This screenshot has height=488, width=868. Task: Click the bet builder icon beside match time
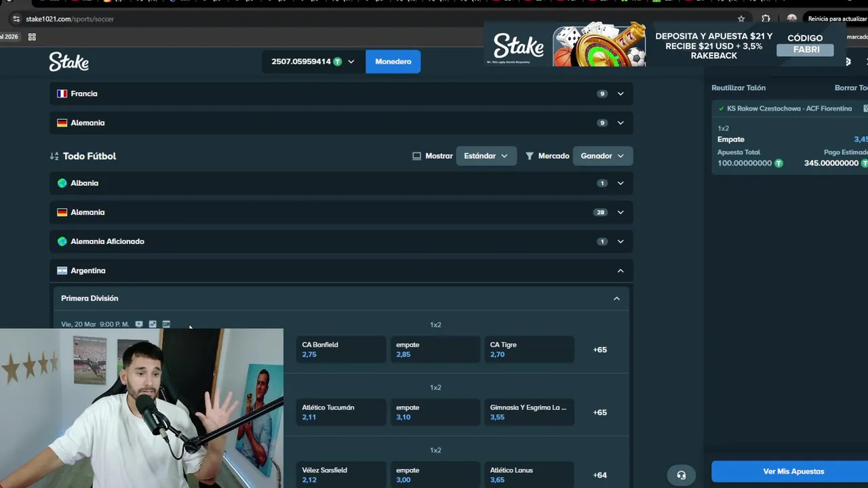166,324
